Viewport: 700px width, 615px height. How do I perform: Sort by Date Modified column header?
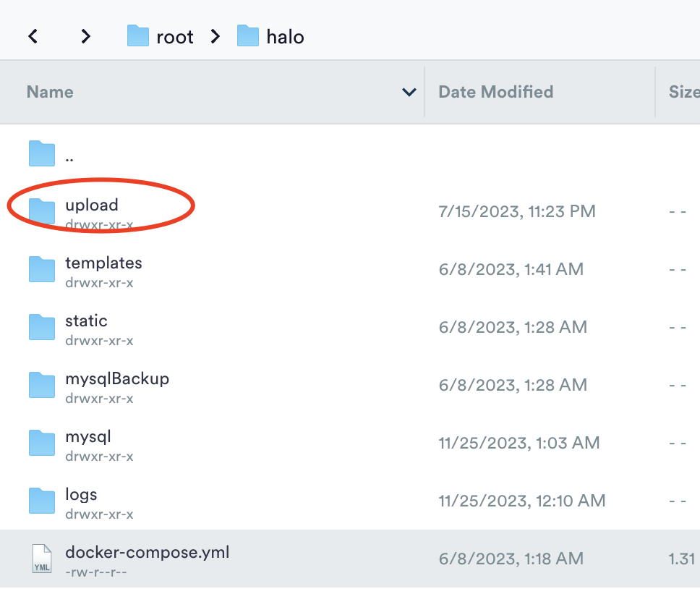(x=495, y=92)
